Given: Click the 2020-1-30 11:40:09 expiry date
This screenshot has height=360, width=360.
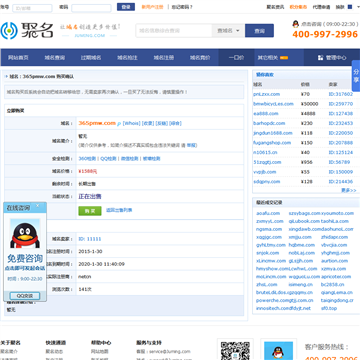Looking at the screenshot, I should [101, 264].
